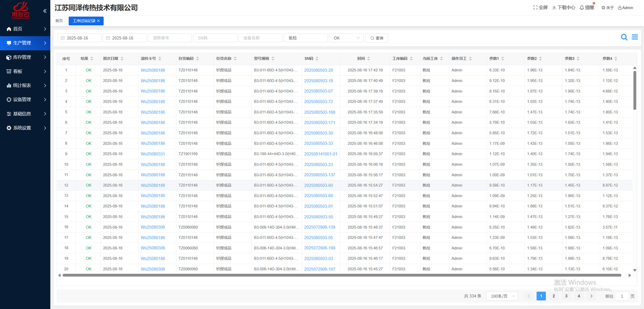Click the end date field

pyautogui.click(x=125, y=38)
